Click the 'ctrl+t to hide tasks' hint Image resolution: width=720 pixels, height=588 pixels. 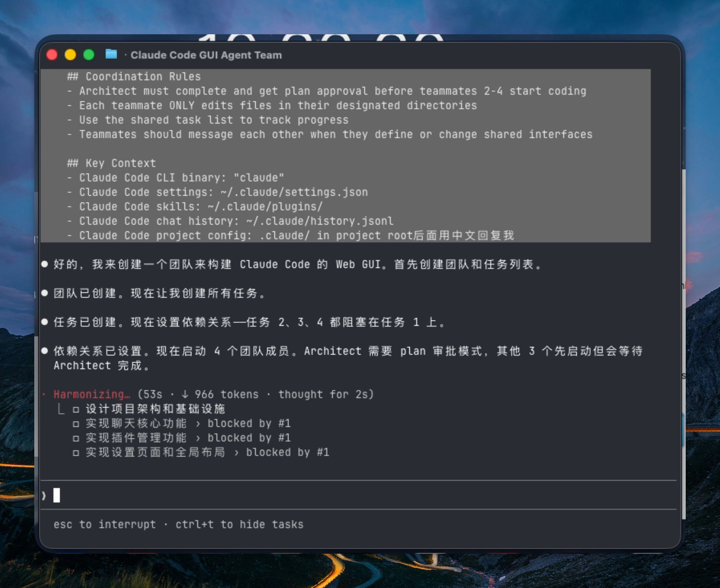(239, 524)
